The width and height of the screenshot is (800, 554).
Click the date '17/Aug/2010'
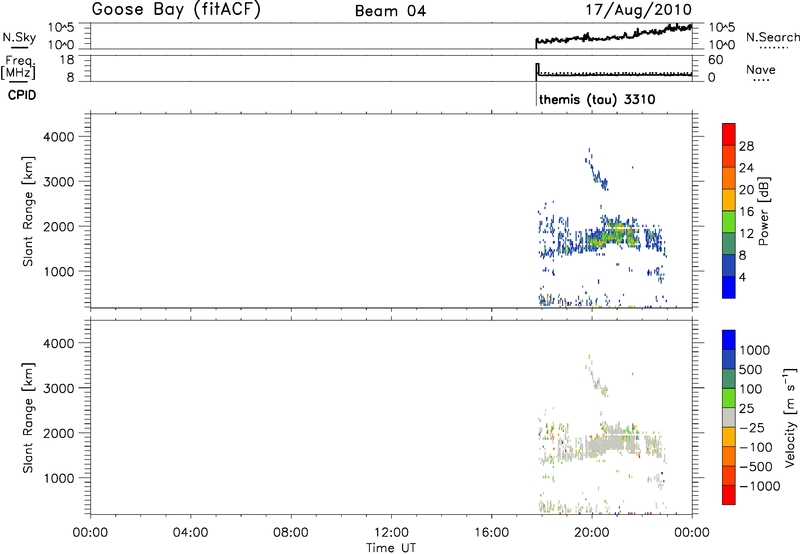click(x=639, y=10)
